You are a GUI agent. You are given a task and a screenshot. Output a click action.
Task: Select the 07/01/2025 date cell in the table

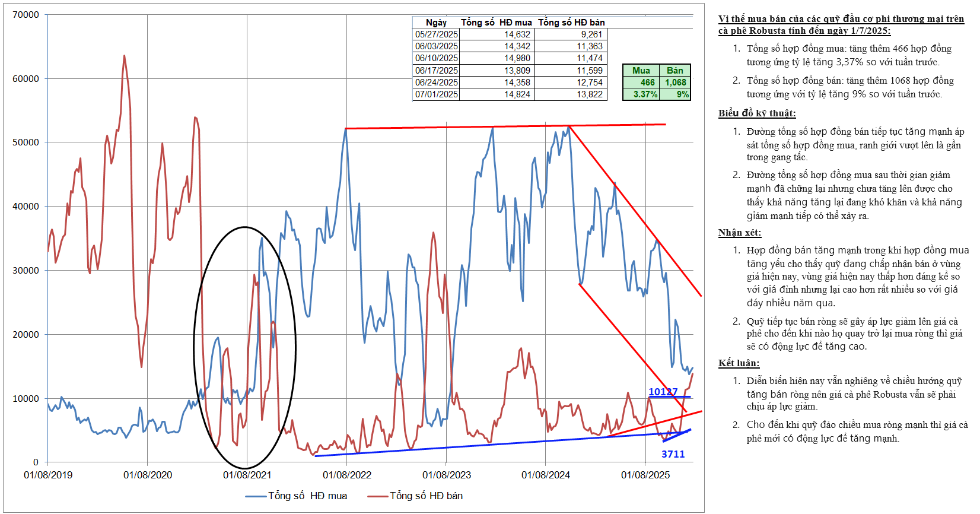[x=436, y=94]
